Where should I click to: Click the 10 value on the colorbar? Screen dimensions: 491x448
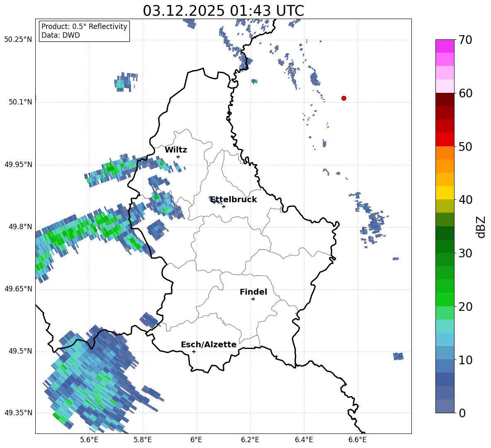coord(465,360)
